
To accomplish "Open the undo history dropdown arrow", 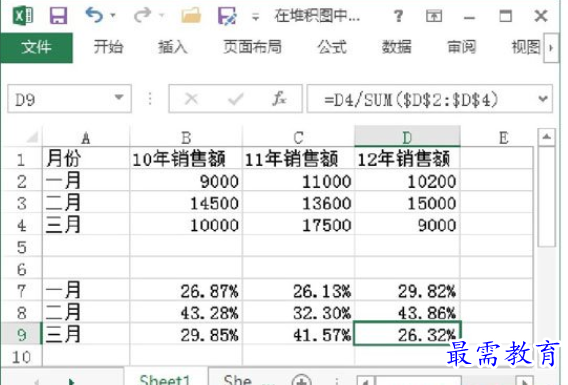I will pyautogui.click(x=113, y=15).
